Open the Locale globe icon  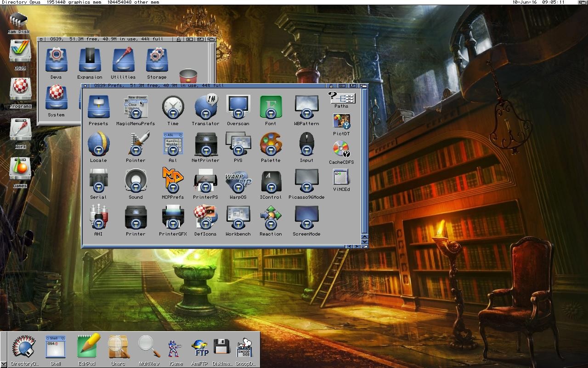98,144
